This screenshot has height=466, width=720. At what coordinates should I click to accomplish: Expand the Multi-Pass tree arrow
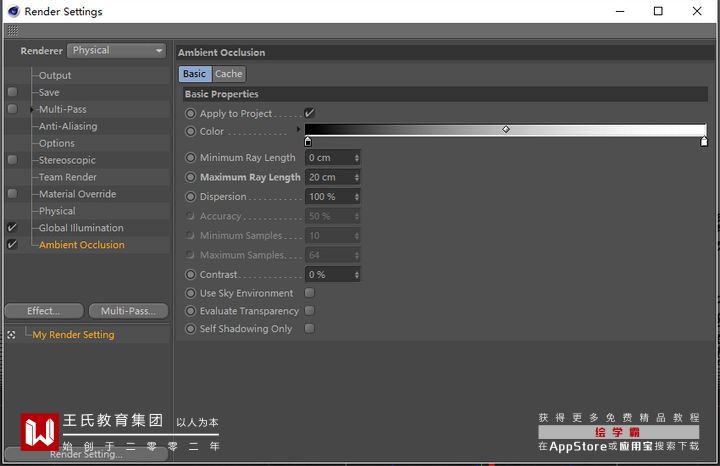[32, 109]
